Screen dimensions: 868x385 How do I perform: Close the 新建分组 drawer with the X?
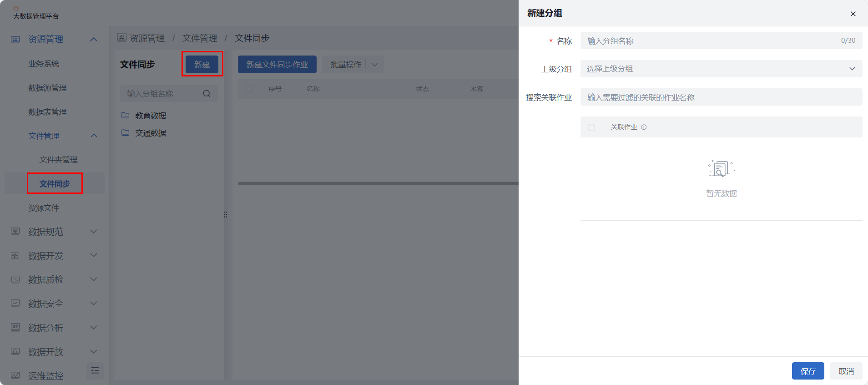853,14
